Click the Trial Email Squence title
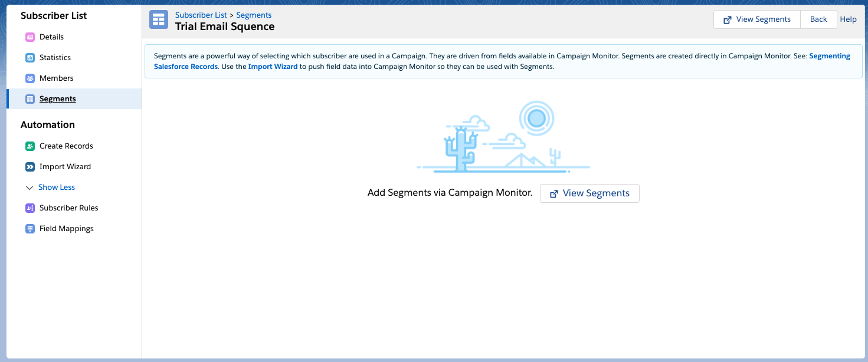This screenshot has height=362, width=868. 225,27
